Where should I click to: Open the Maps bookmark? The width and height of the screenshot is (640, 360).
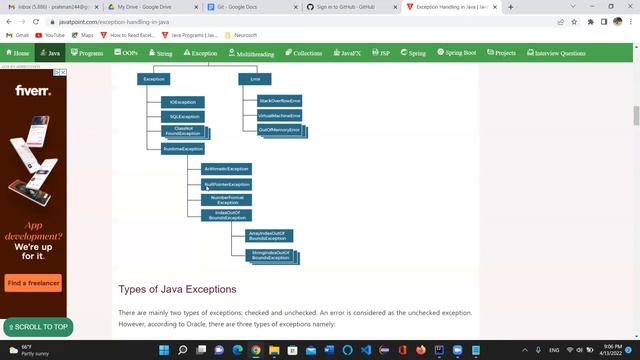(x=82, y=36)
